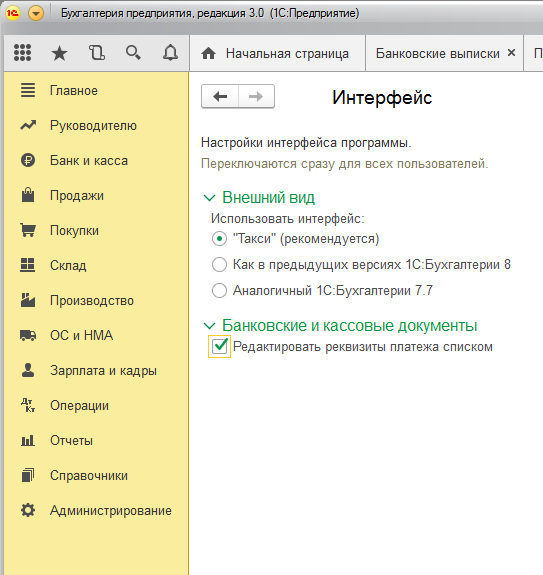Viewport: 543px width, 575px height.
Task: Click the Банк и касса ruble icon
Action: click(x=28, y=160)
